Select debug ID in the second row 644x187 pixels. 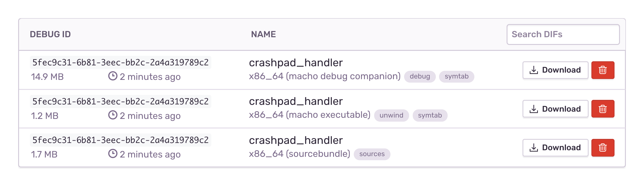click(x=120, y=101)
